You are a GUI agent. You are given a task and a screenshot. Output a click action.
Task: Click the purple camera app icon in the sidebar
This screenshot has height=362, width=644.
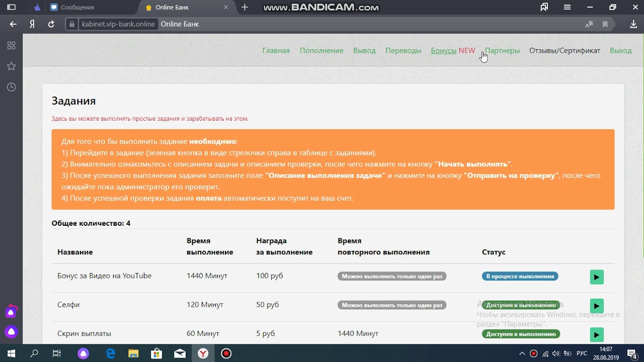click(x=11, y=312)
